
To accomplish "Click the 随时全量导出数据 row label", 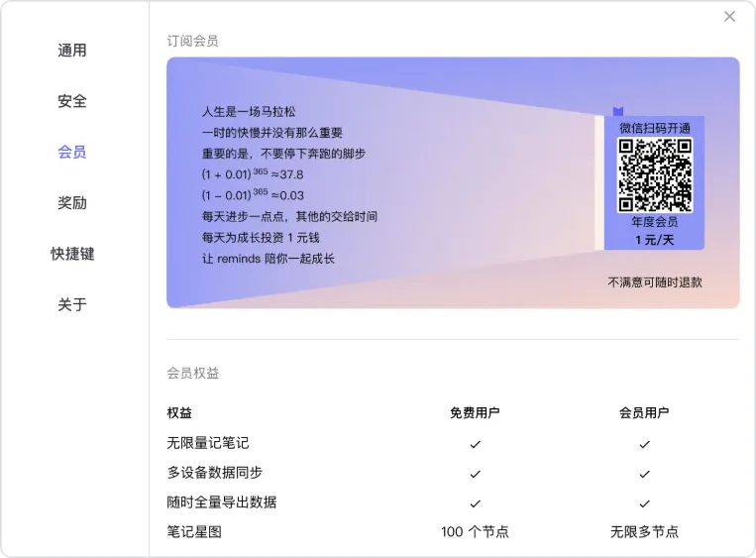I will (221, 502).
